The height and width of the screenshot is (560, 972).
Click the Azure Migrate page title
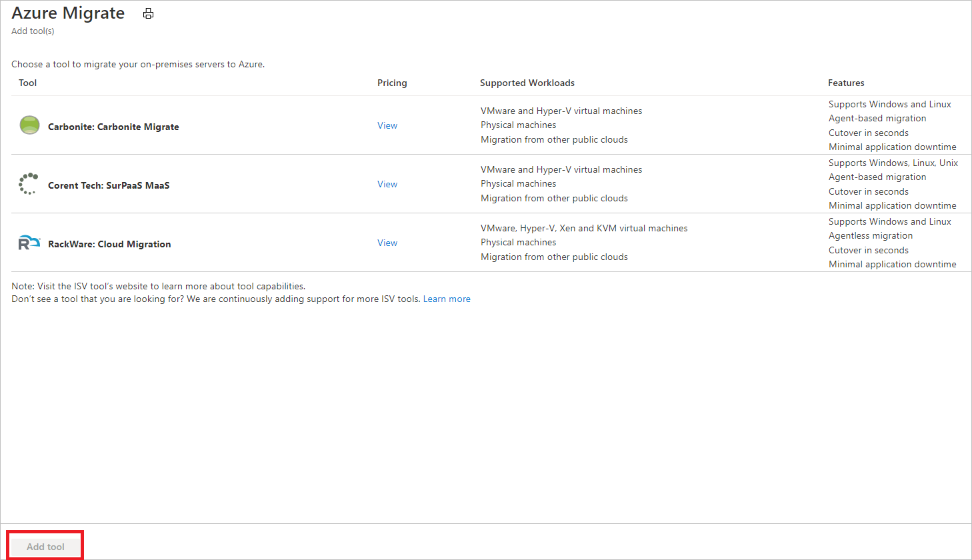click(x=68, y=13)
